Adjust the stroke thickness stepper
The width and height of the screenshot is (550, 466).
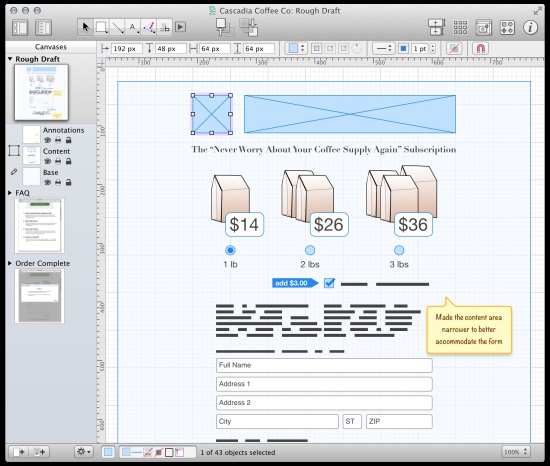coord(432,48)
